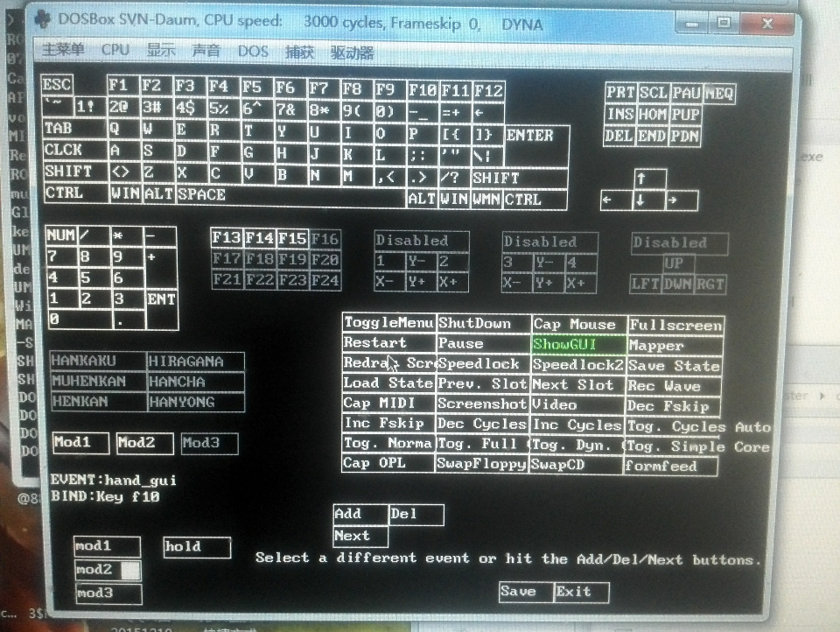Select the INS key box
840x632 pixels.
(x=620, y=114)
